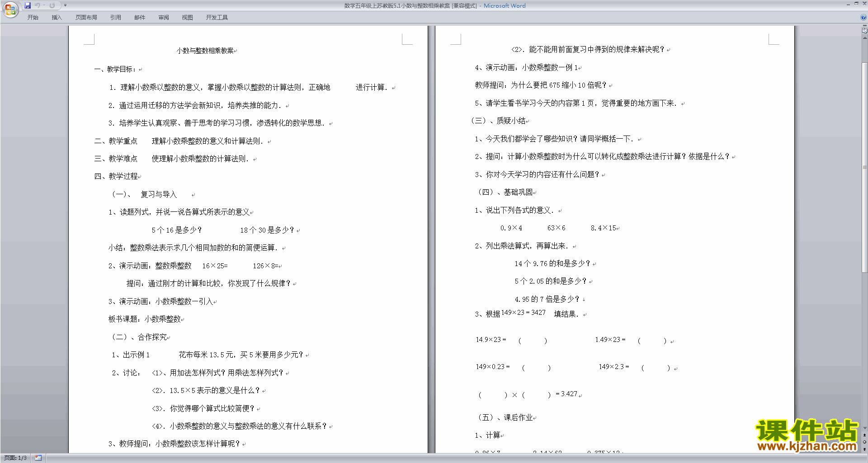Expand Customize Quick Access Toolbar dropdown
Screen dimensions: 868x463
click(x=65, y=5)
